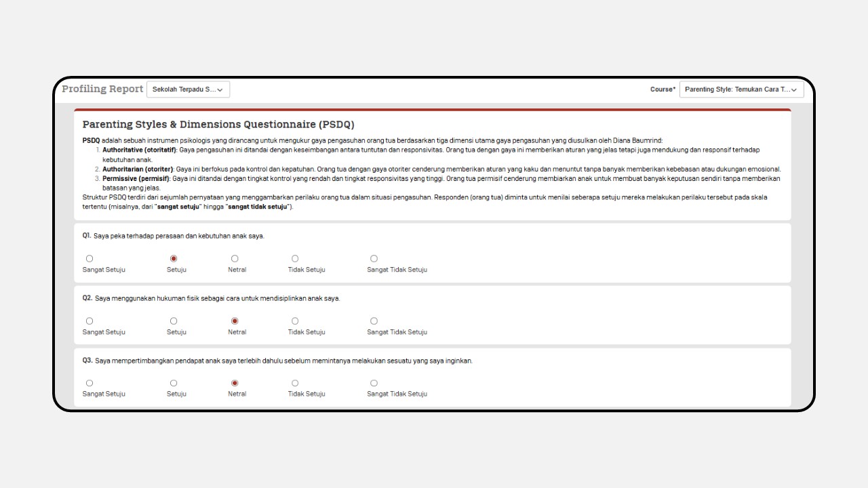
Task: Choose Tidak Setuju for question Q1
Action: tap(295, 258)
